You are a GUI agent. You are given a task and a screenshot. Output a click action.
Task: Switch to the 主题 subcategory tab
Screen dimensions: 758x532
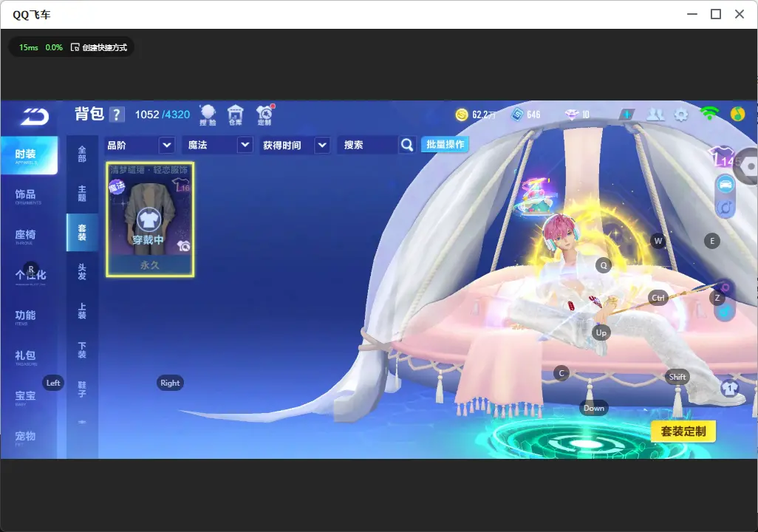pos(82,194)
